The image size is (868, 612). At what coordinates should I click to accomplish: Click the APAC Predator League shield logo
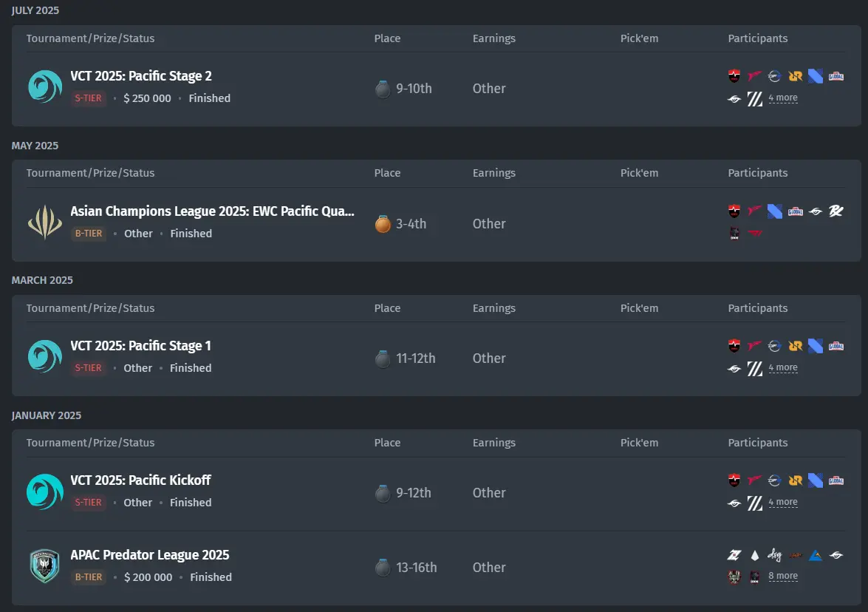click(x=44, y=566)
